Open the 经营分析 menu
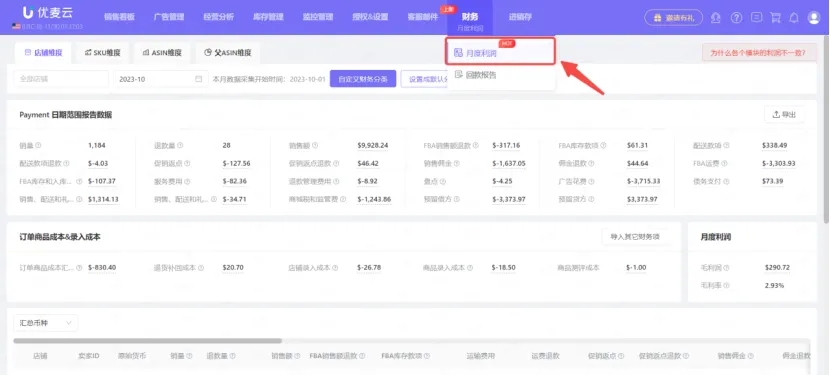Viewport: 830px width, 376px height. point(219,17)
